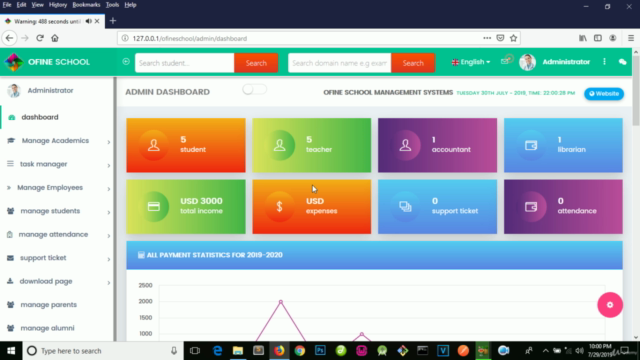Image resolution: width=640 pixels, height=360 pixels.
Task: Click Search button next to student field
Action: 256,63
